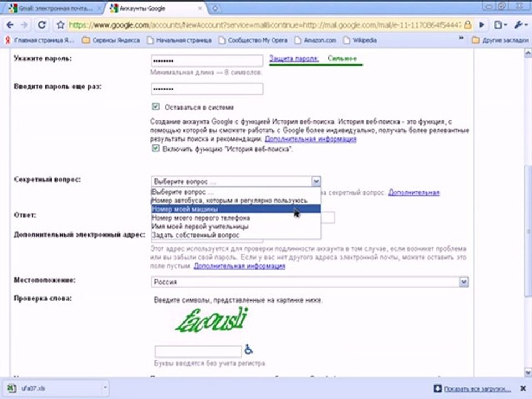Click the scrollbar up arrow
Image resolution: width=532 pixels, height=399 pixels.
coord(528,53)
